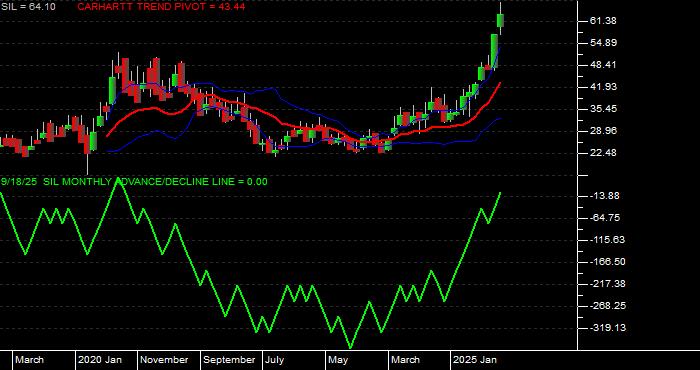Click the SIL = 64.10 price label

[x=28, y=7]
